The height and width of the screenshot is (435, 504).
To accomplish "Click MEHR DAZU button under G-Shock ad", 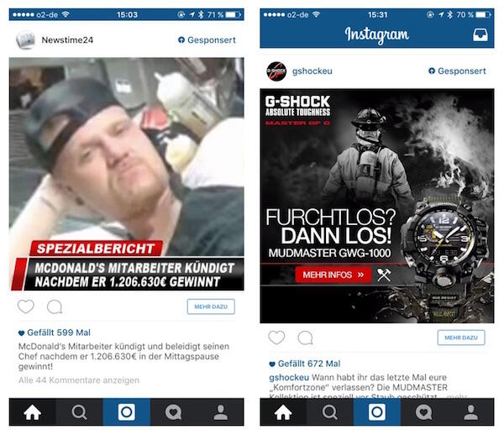I will click(x=461, y=338).
